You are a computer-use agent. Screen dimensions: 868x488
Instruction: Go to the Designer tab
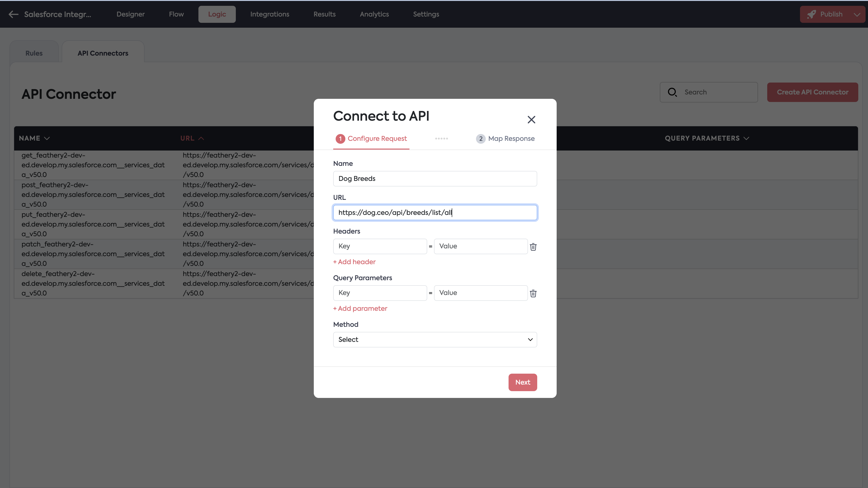130,14
